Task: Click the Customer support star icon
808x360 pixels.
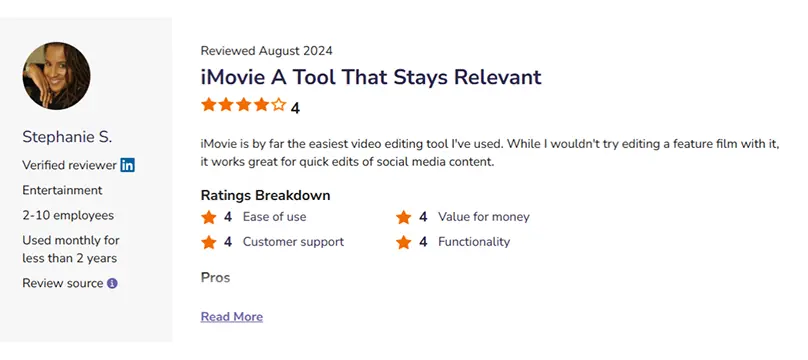Action: click(209, 242)
